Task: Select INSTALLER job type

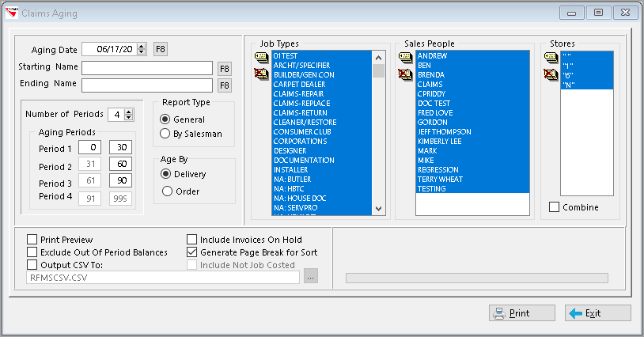Action: click(322, 169)
